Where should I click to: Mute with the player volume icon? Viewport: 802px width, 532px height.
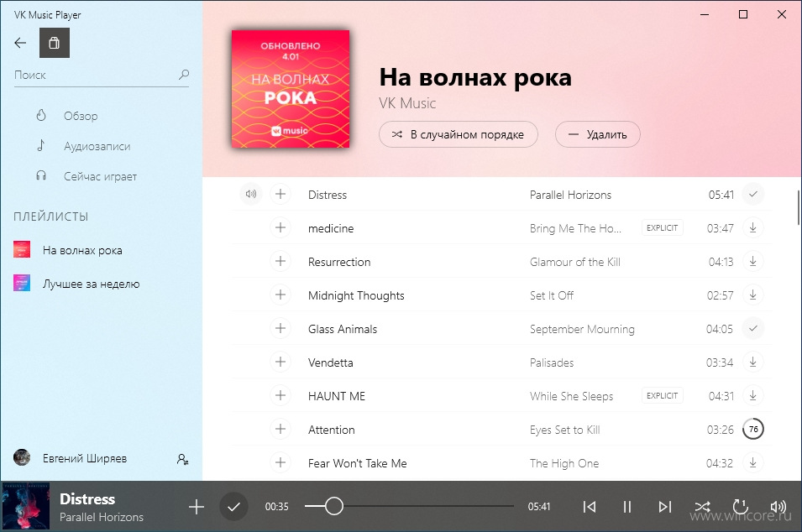tap(778, 507)
